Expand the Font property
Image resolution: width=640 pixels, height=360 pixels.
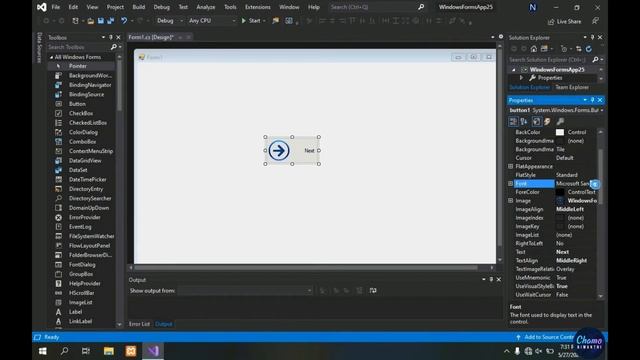(x=510, y=184)
